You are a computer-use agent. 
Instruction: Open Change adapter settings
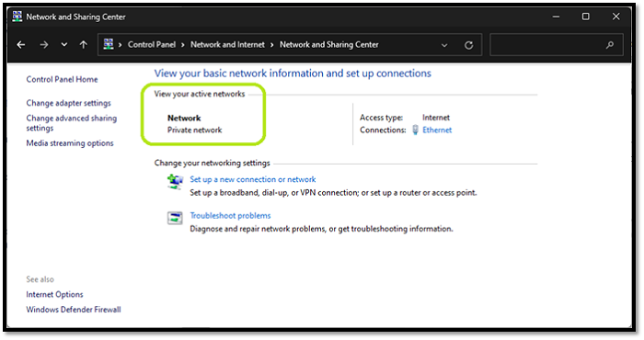[69, 103]
